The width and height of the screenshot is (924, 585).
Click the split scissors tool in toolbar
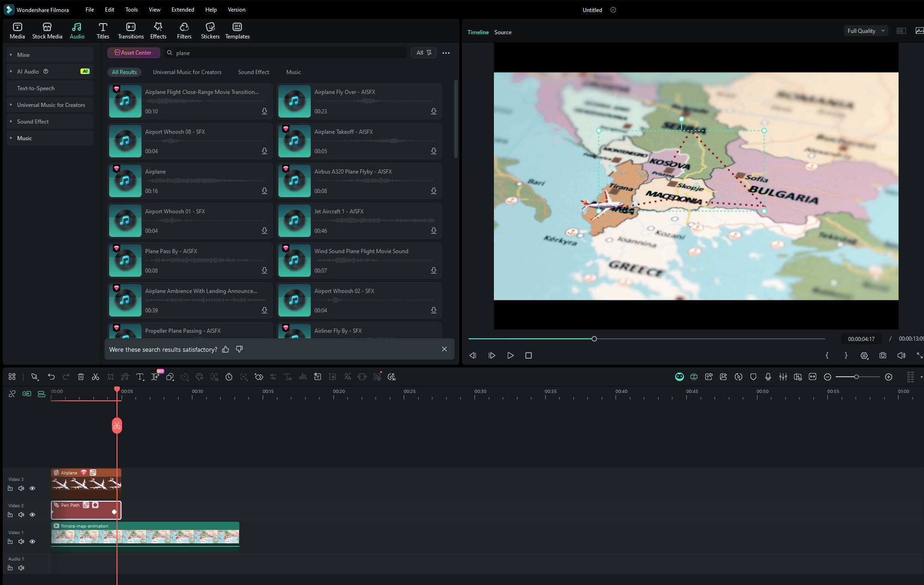click(95, 377)
